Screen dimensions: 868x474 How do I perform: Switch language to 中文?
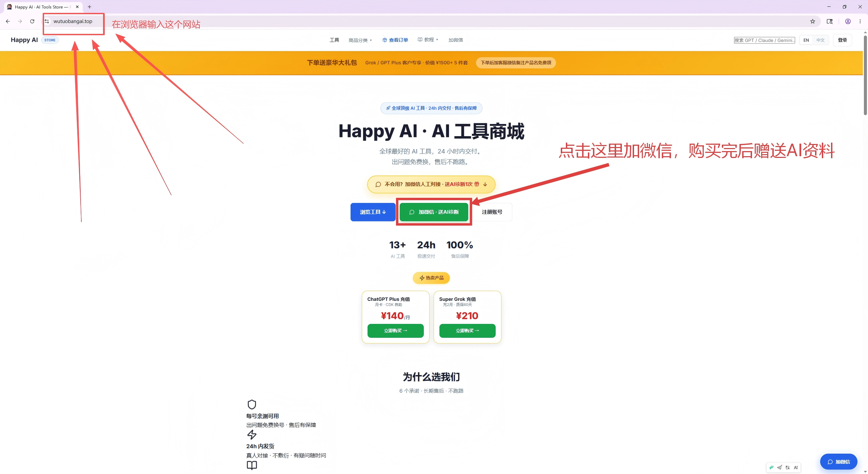(820, 40)
